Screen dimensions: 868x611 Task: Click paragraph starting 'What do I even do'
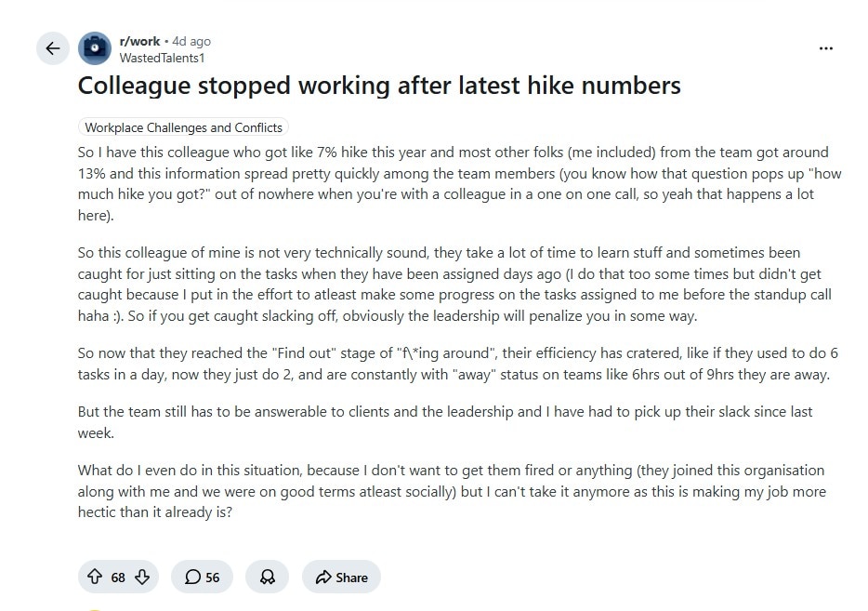point(452,491)
